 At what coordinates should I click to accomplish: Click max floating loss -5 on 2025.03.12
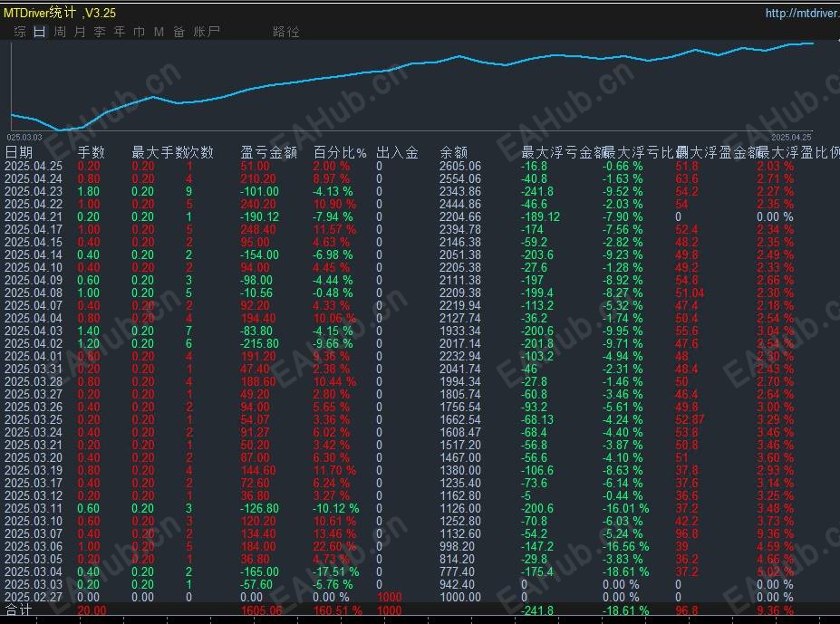click(x=526, y=495)
